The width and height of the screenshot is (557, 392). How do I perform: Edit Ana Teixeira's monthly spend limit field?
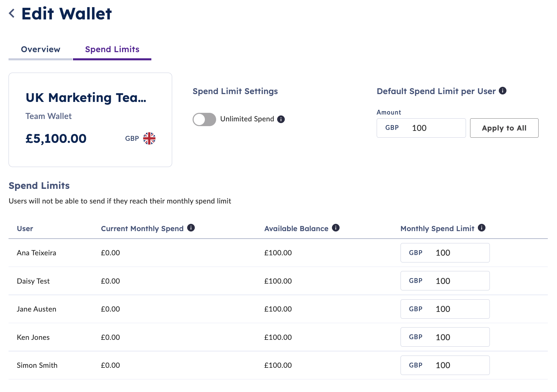point(445,253)
